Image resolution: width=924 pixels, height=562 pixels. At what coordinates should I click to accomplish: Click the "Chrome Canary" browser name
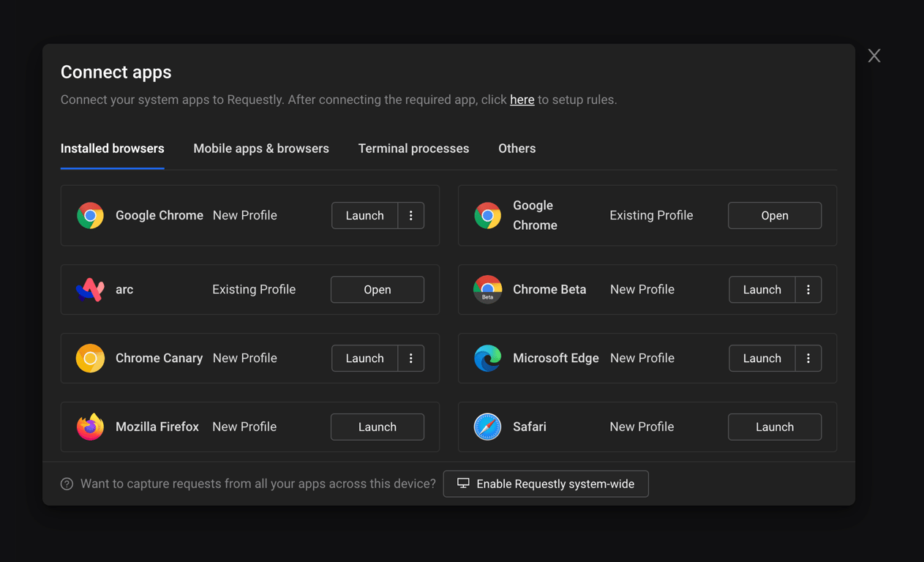tap(159, 359)
